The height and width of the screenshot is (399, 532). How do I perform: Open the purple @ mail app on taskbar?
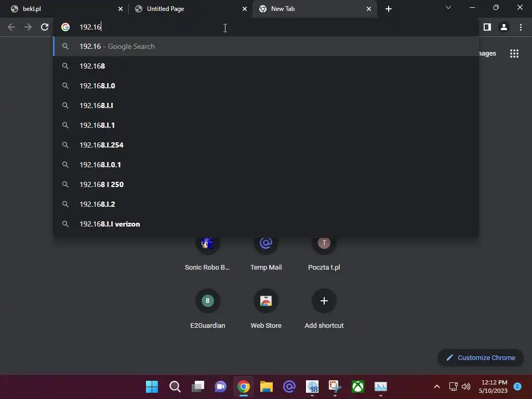click(289, 387)
